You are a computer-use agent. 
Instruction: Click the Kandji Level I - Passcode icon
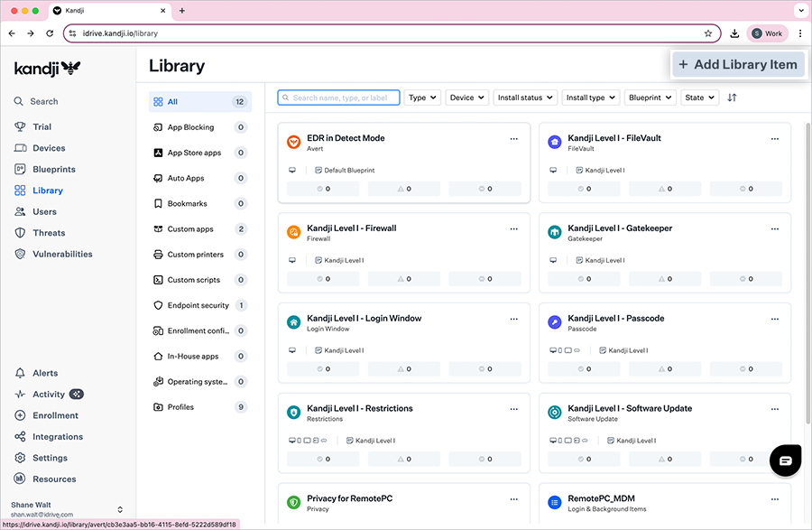click(554, 323)
